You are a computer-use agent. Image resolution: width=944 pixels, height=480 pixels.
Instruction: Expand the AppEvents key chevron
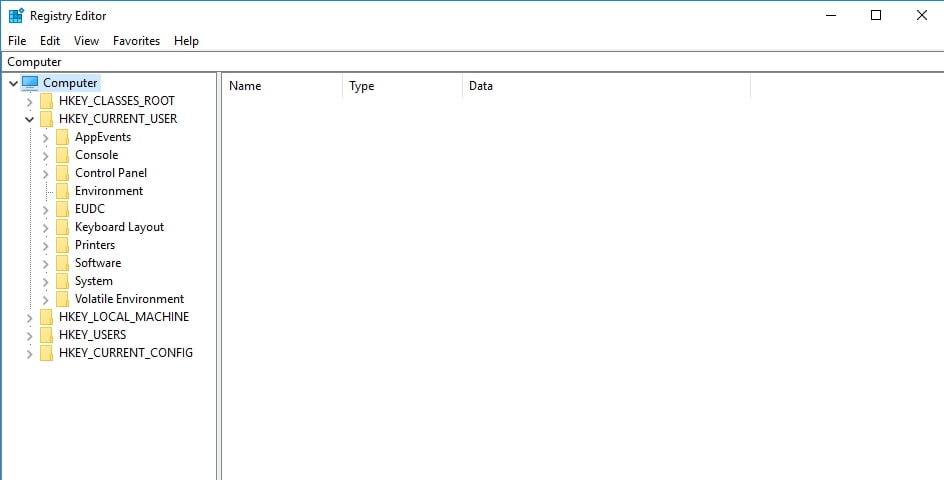45,138
